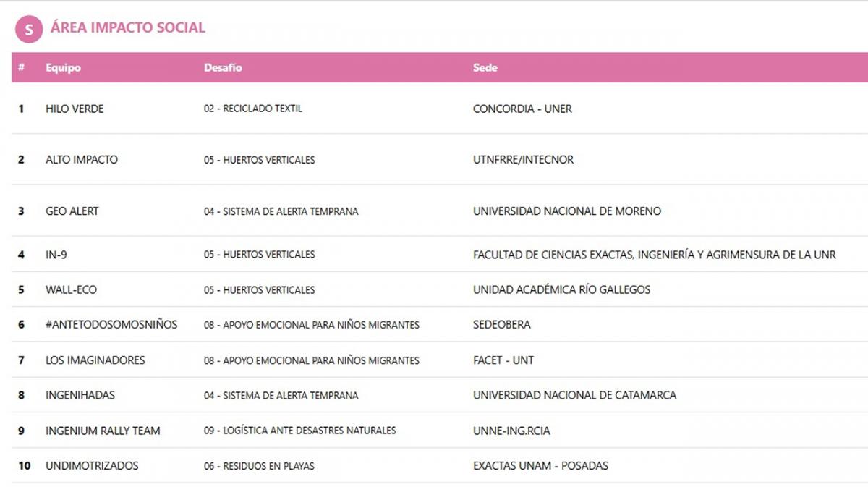Image resolution: width=868 pixels, height=487 pixels.
Task: Select the HILO VERDE team row
Action: click(75, 109)
